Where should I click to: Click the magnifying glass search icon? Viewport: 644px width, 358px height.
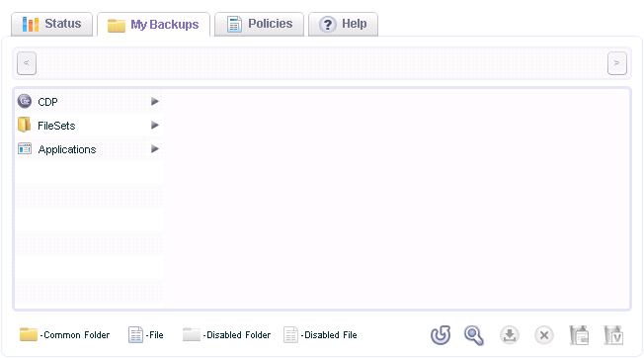474,335
